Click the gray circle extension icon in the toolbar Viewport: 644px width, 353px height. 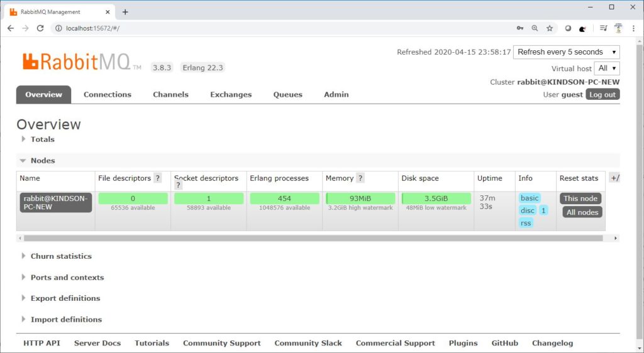568,28
